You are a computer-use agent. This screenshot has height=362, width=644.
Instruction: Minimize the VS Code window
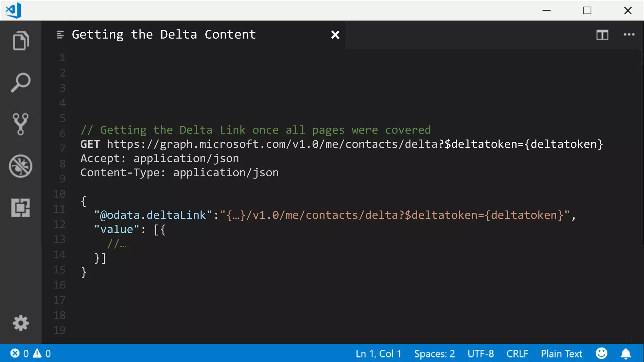coord(547,10)
